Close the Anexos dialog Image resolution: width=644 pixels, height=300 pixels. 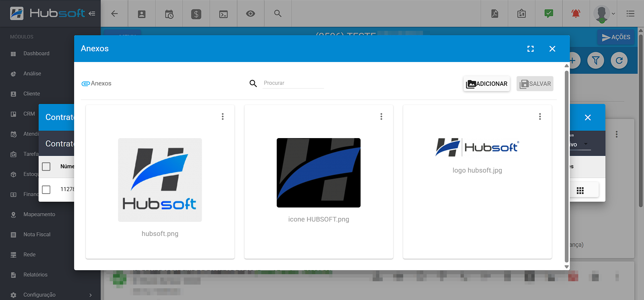tap(552, 49)
